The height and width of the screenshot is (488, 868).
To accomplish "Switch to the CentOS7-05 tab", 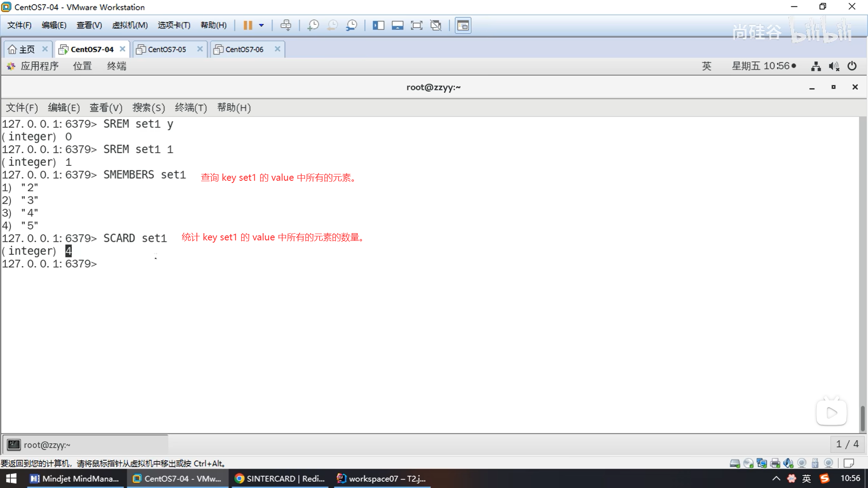I will click(167, 49).
